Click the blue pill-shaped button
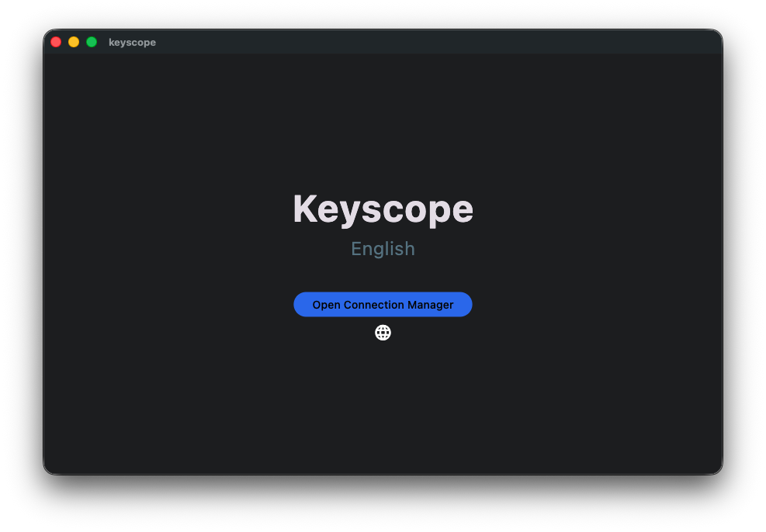The height and width of the screenshot is (532, 766). (383, 304)
